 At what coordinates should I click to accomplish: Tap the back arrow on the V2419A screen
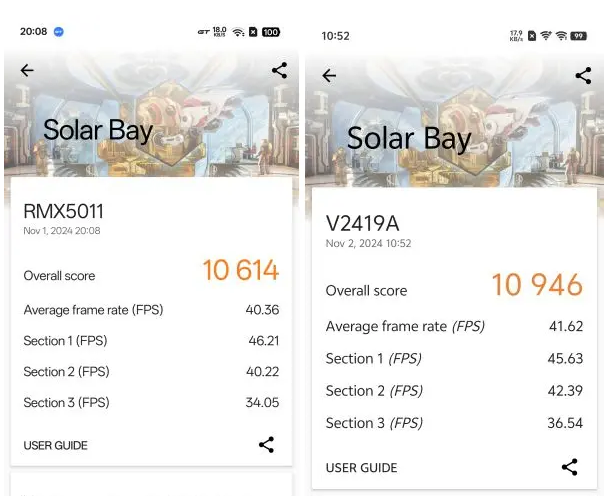click(x=329, y=76)
